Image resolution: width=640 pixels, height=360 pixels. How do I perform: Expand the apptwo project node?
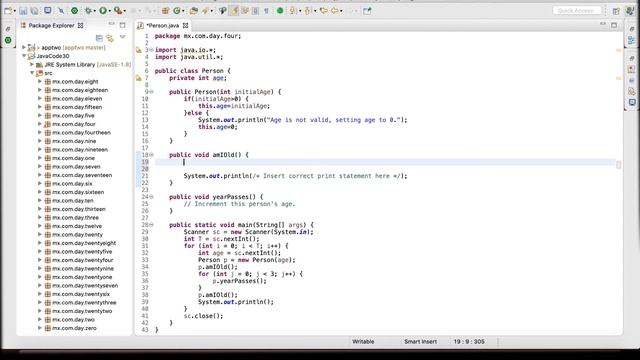tap(24, 47)
